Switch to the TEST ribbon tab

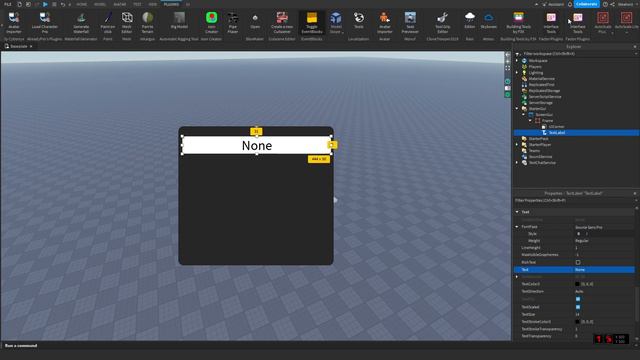137,4
